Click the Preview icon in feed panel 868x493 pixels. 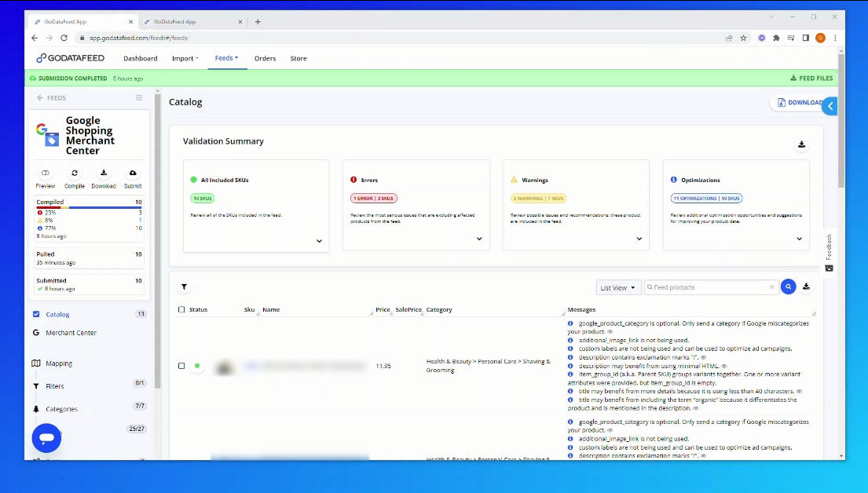[x=46, y=173]
